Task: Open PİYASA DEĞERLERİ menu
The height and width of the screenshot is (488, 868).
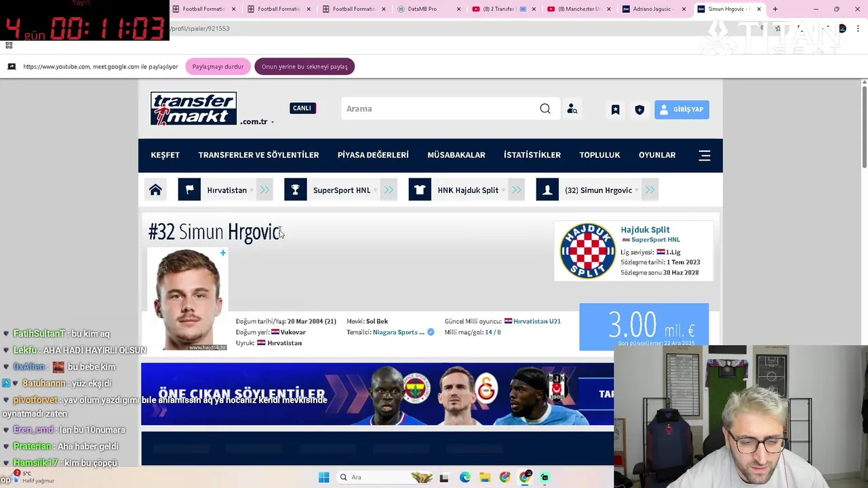Action: coord(373,155)
